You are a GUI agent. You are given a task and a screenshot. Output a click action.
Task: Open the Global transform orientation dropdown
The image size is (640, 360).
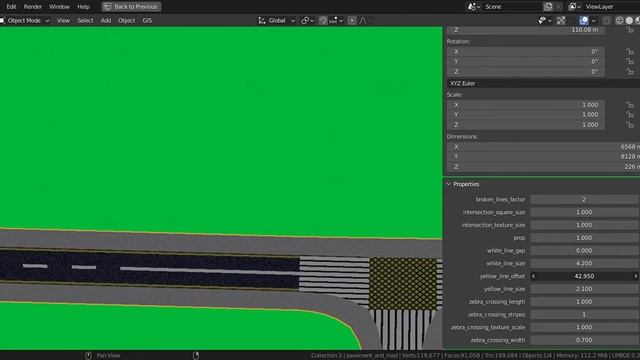point(276,20)
